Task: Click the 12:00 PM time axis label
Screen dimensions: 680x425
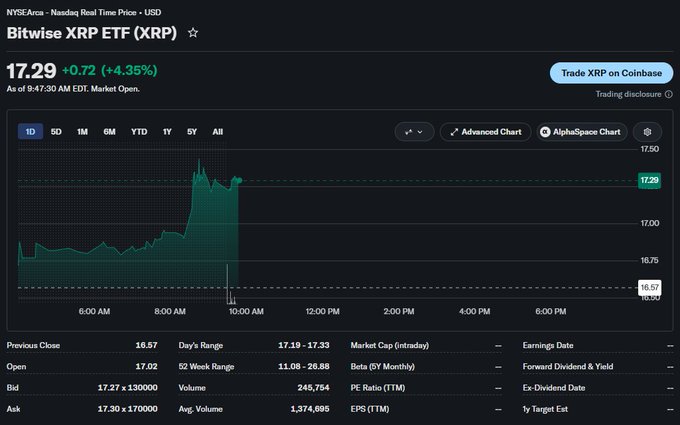Action: point(323,311)
